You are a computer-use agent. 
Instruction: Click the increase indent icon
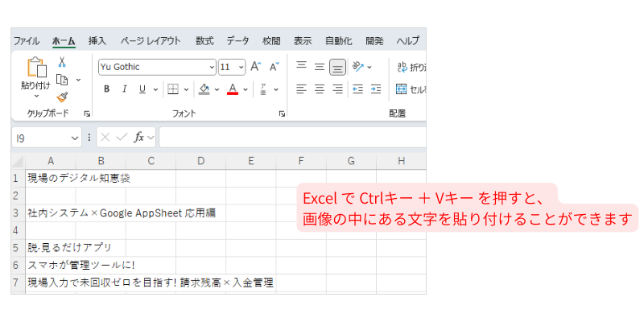click(376, 89)
